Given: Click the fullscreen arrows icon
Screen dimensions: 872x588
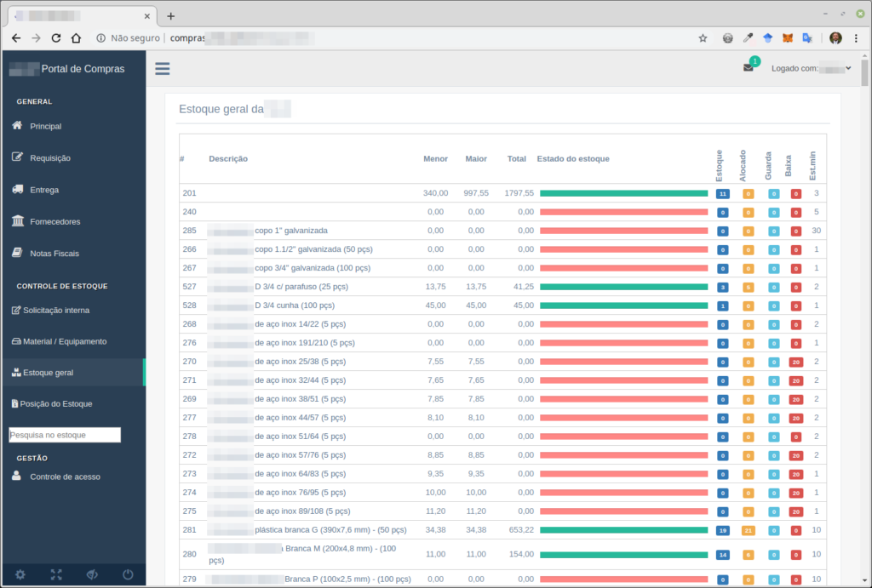Looking at the screenshot, I should 56,574.
